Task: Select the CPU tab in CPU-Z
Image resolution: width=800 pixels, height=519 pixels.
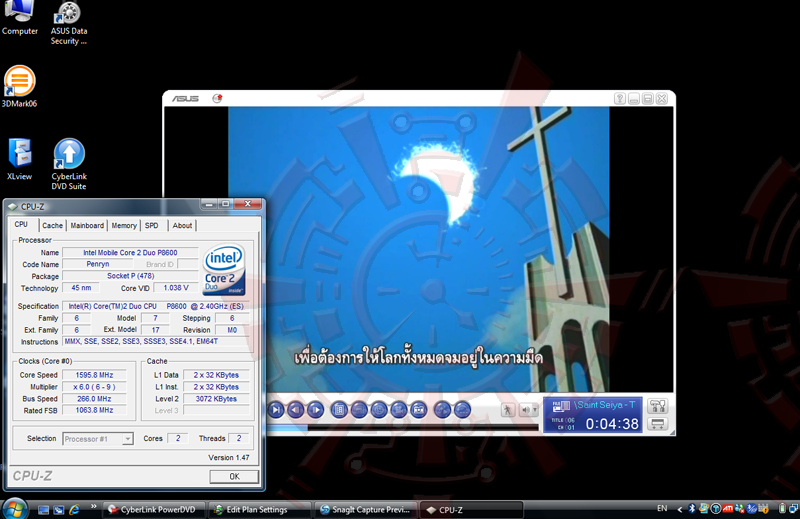Action: [21, 224]
